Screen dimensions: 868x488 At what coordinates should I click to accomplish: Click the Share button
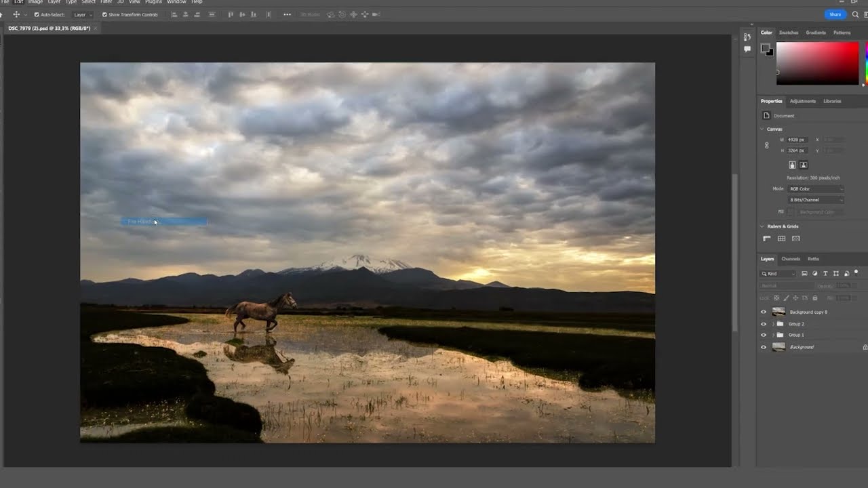coord(835,14)
